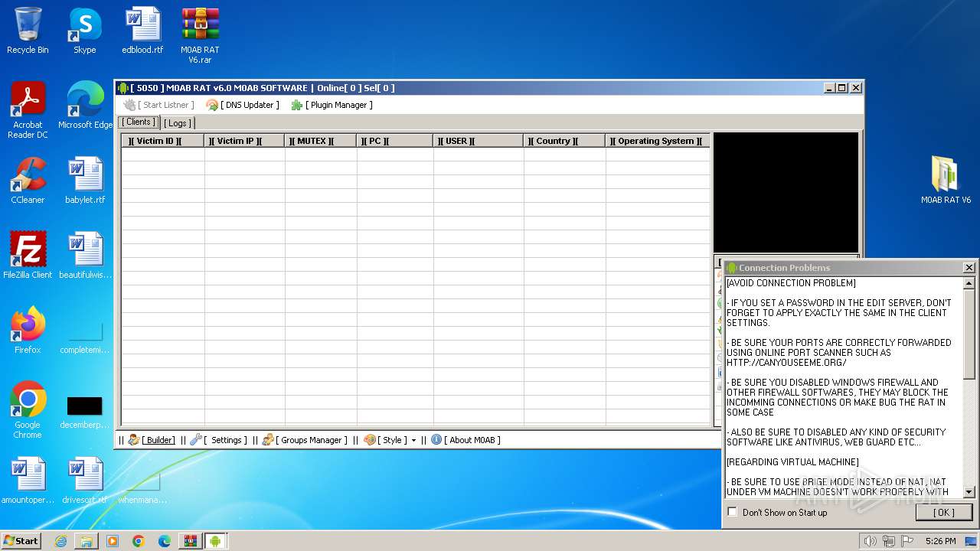Click the MOAB Android taskbar button
Screen dimensions: 980x551
coord(216,541)
